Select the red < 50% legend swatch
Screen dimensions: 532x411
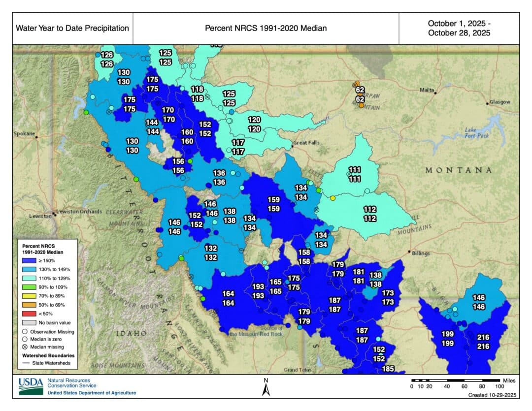[29, 314]
